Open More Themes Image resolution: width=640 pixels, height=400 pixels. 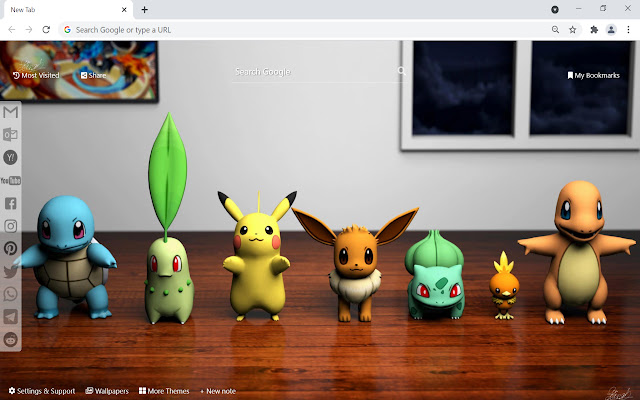pos(164,391)
